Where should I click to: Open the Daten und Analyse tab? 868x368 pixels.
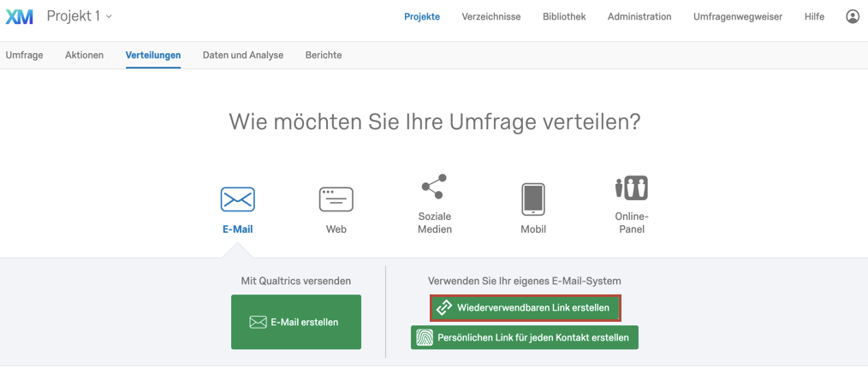[243, 56]
